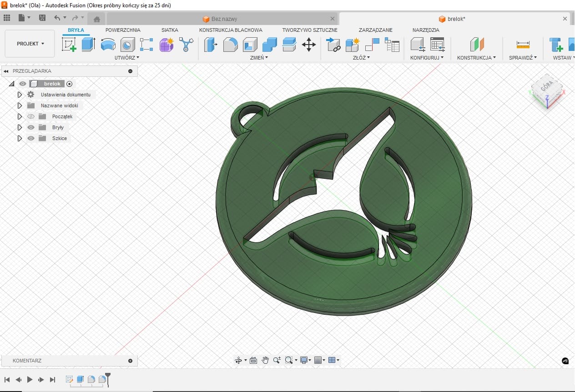Click the Save button
Image resolution: width=575 pixels, height=392 pixels.
coord(42,18)
